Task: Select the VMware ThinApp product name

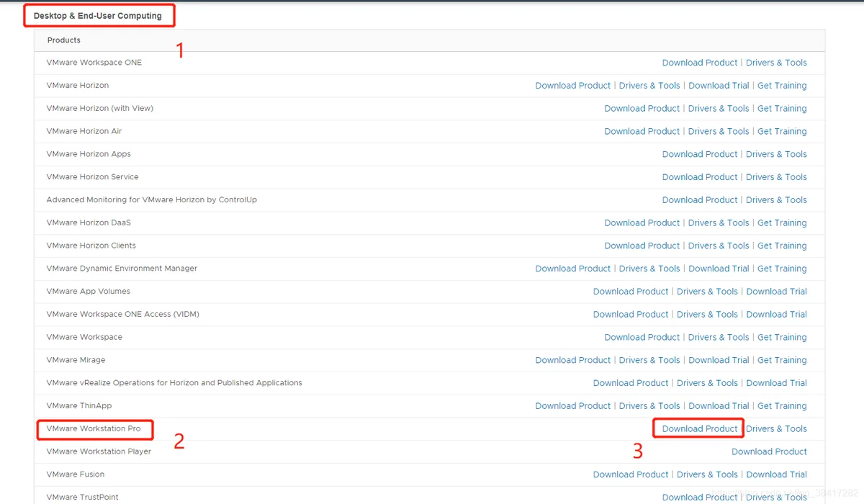Action: (x=79, y=406)
